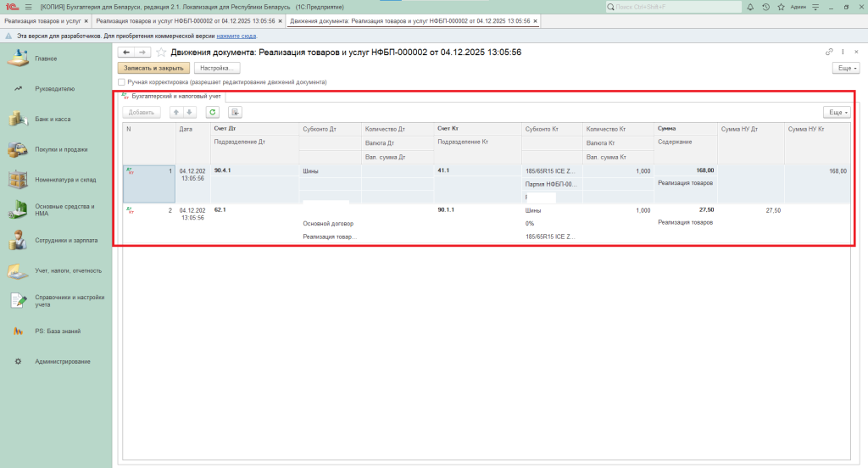Image resolution: width=868 pixels, height=468 pixels.
Task: Click the icon button right of refresh
Action: (x=236, y=112)
